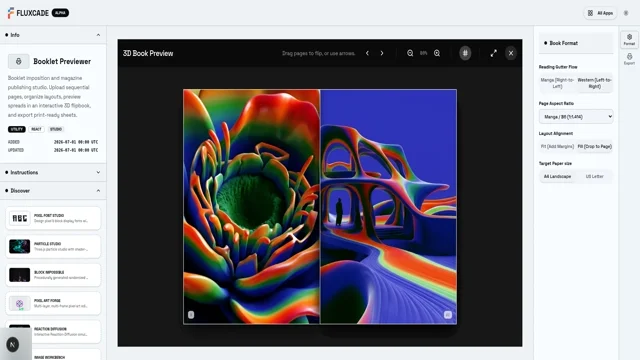Open the Format panel icon
The height and width of the screenshot is (360, 640).
pyautogui.click(x=629, y=39)
